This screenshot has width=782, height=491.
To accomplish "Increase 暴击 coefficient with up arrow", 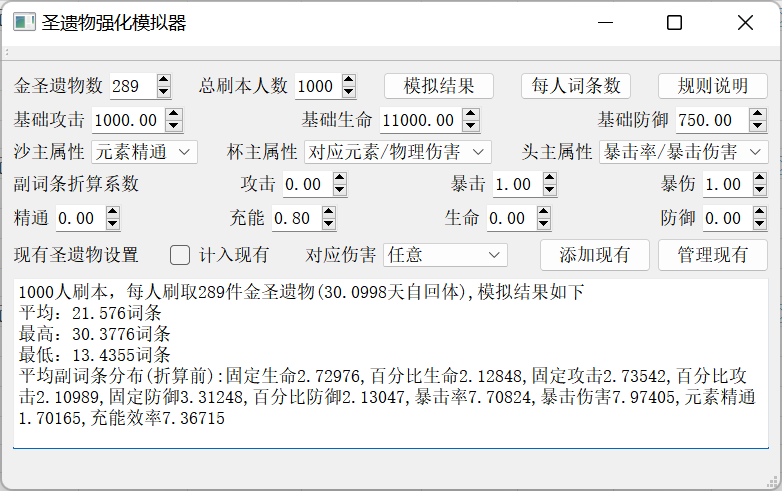I will 550,178.
